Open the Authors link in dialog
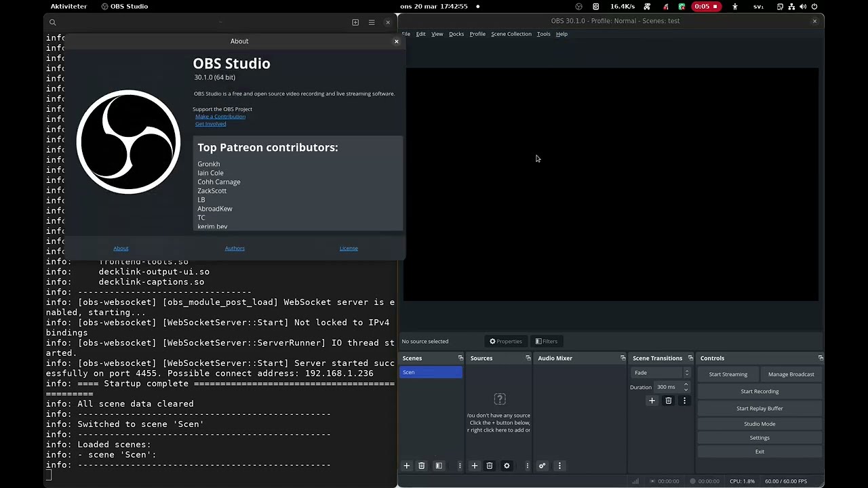The width and height of the screenshot is (868, 488). coord(235,248)
